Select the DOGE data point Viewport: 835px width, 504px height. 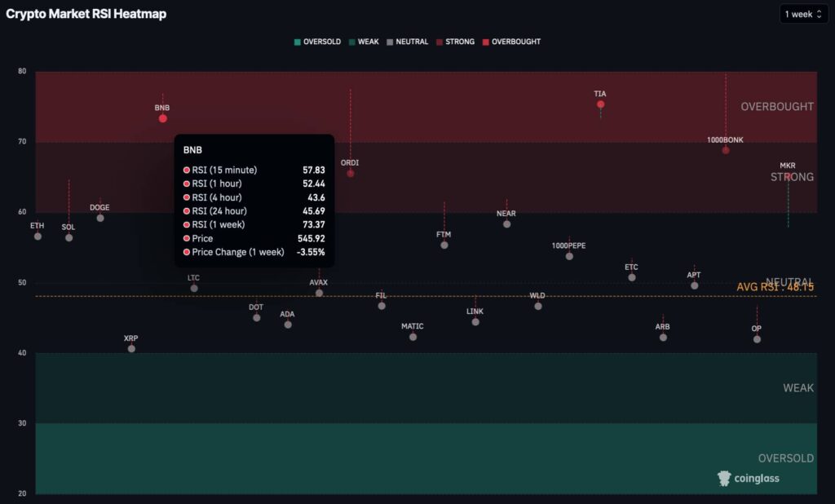click(x=100, y=218)
